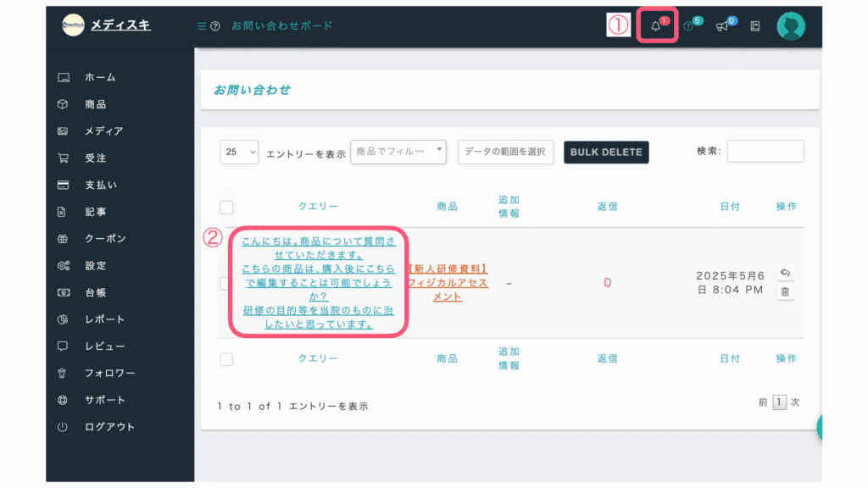This screenshot has height=488, width=868.
Task: Sort by 返信 header column
Action: click(607, 207)
